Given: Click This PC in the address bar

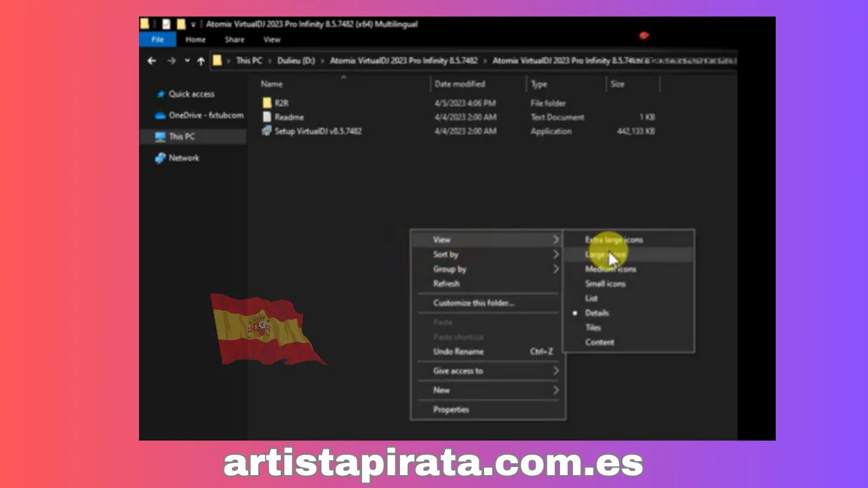Looking at the screenshot, I should [249, 61].
